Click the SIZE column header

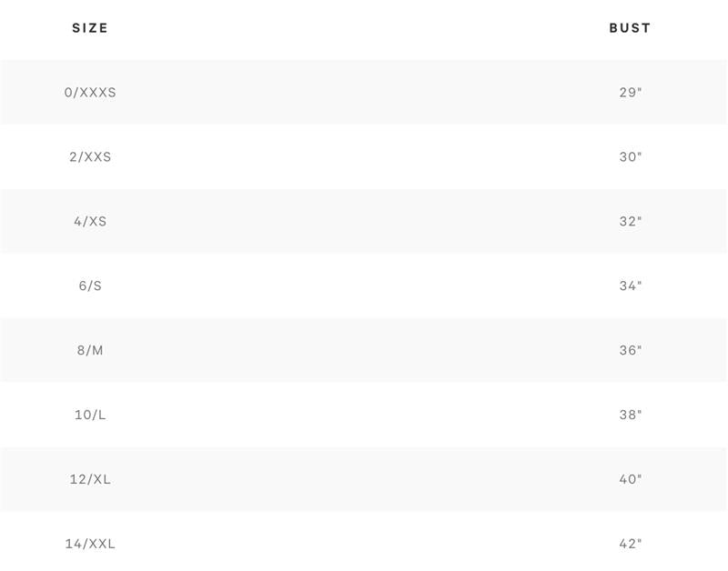coord(90,28)
